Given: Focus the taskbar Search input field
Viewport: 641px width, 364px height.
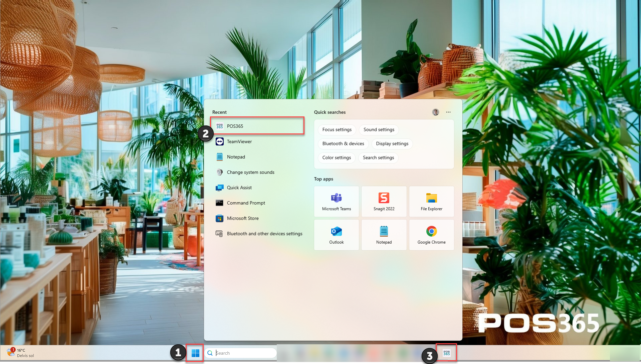Looking at the screenshot, I should (x=240, y=353).
